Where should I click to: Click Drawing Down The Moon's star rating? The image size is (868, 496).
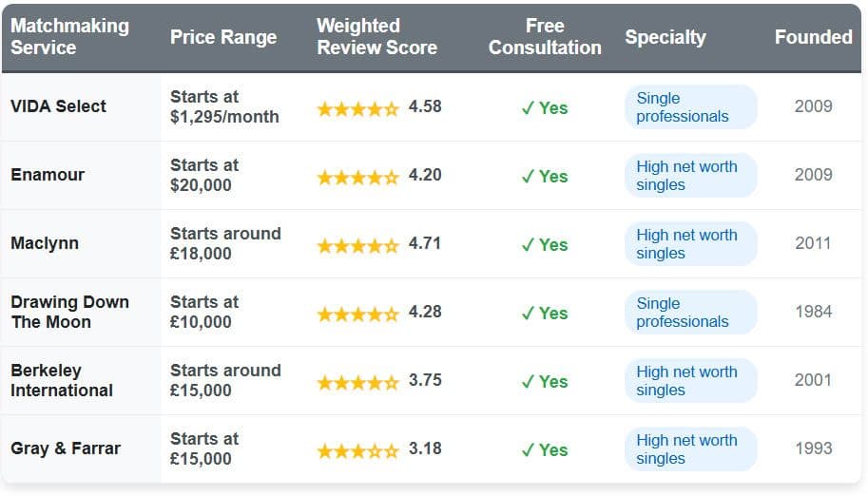click(357, 314)
